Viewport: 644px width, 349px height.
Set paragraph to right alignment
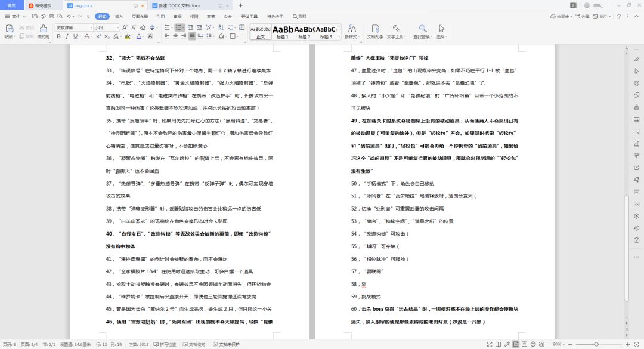click(184, 36)
